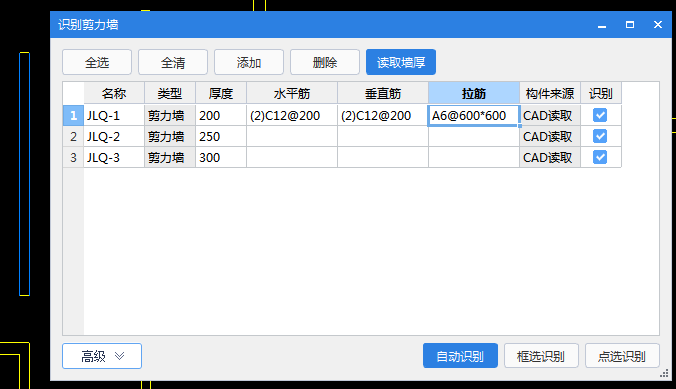The width and height of the screenshot is (676, 389).
Task: Click thickness cell showing 250
Action: (x=221, y=136)
